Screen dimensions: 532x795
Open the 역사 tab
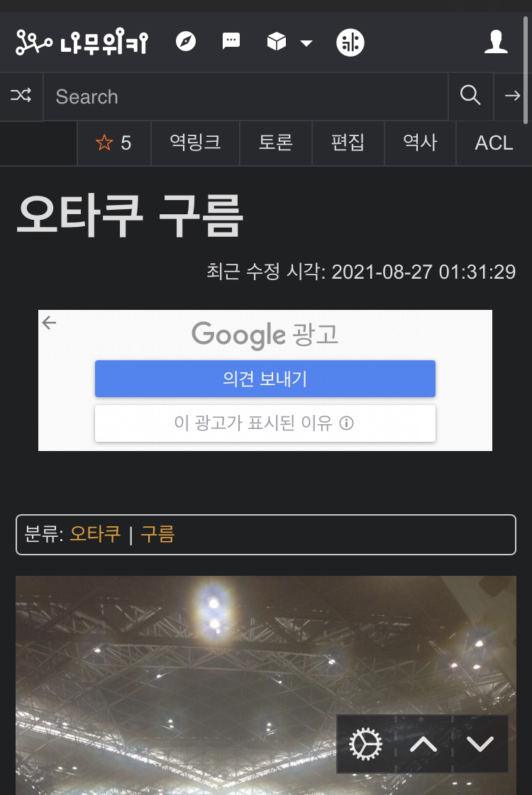click(420, 143)
